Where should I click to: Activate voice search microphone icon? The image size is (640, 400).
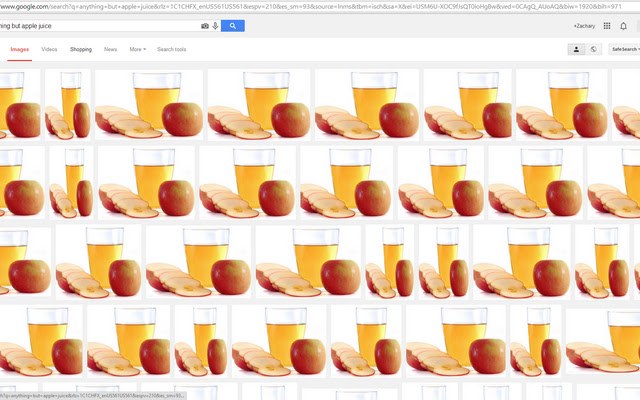[215, 26]
